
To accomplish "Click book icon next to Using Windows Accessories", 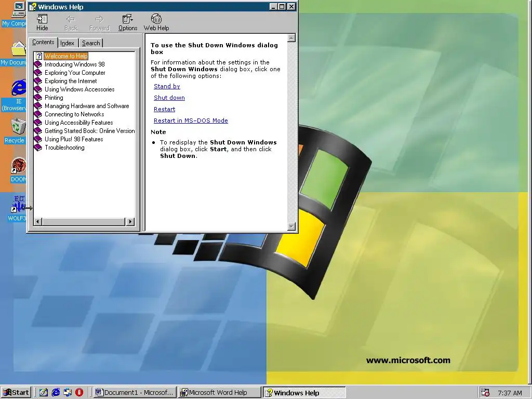I will pos(38,89).
